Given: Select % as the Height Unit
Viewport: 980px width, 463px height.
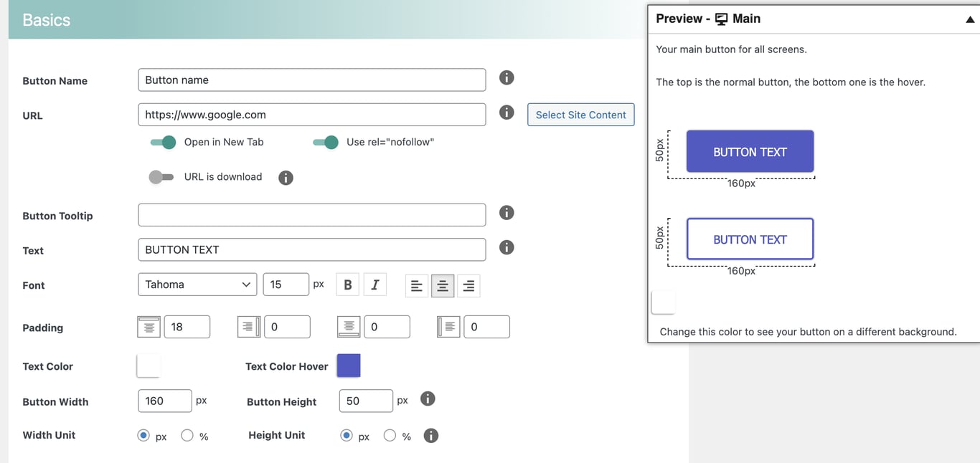Looking at the screenshot, I should 390,434.
